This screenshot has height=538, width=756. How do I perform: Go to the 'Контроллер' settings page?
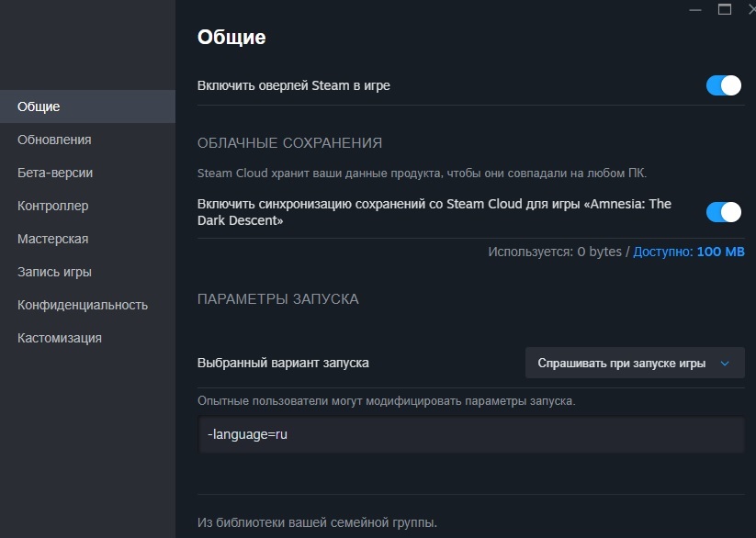pyautogui.click(x=53, y=206)
